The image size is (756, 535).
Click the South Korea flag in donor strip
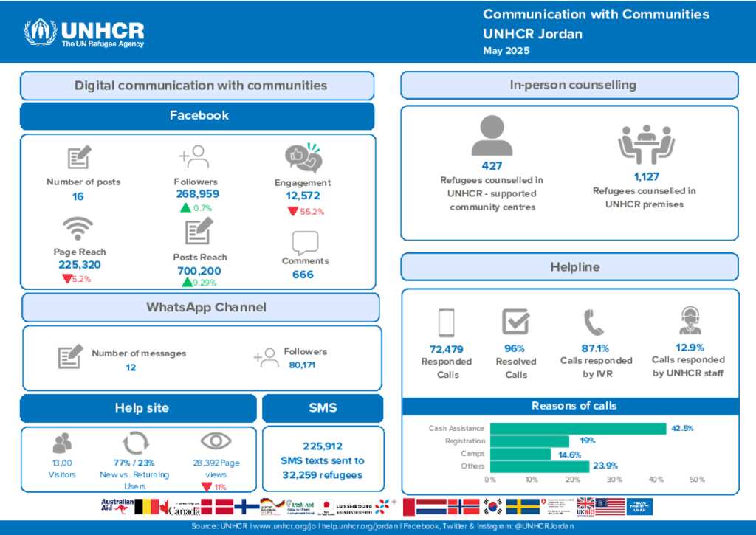pos(492,506)
